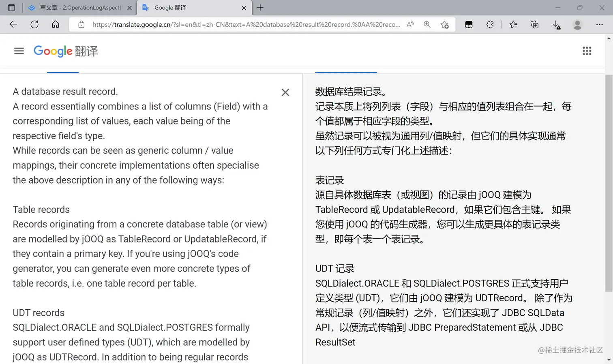Show the downloads panel
The width and height of the screenshot is (613, 364).
coord(556,25)
